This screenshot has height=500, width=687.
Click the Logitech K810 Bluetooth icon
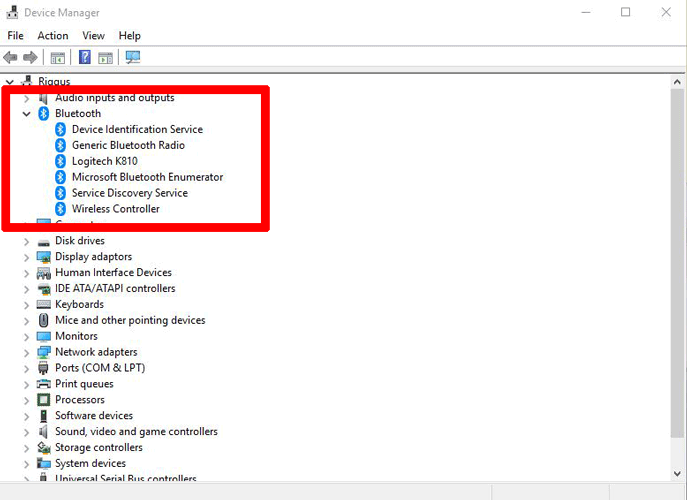pos(60,161)
